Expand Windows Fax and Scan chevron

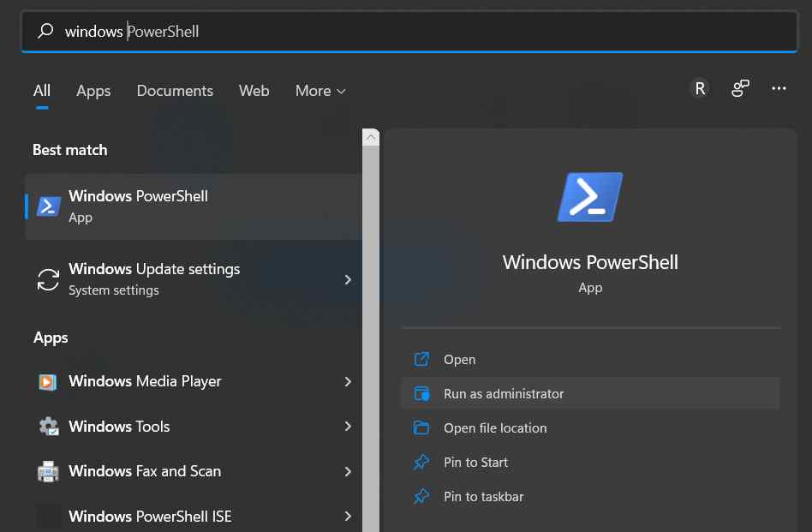[348, 471]
